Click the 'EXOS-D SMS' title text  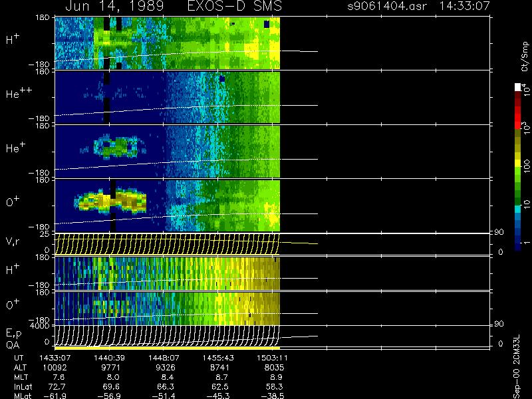235,6
